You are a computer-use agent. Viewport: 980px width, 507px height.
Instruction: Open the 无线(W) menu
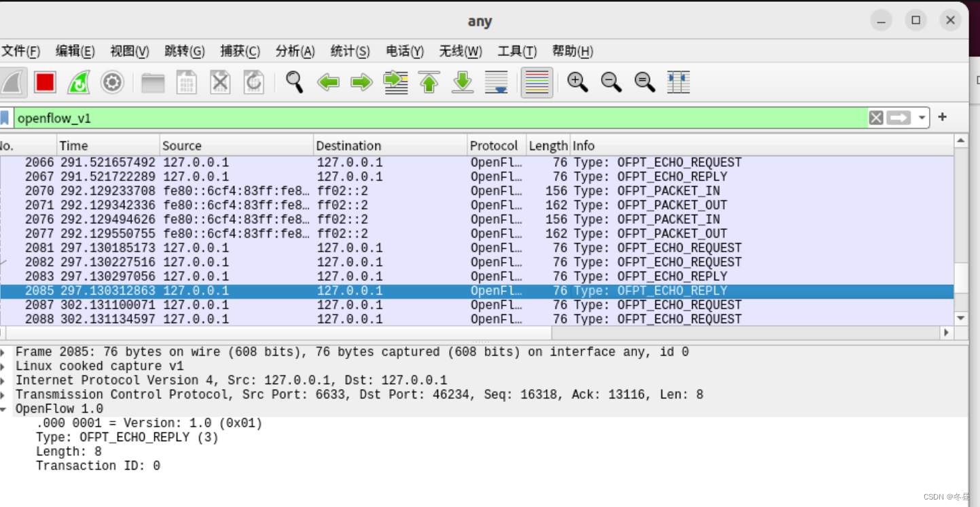click(460, 52)
